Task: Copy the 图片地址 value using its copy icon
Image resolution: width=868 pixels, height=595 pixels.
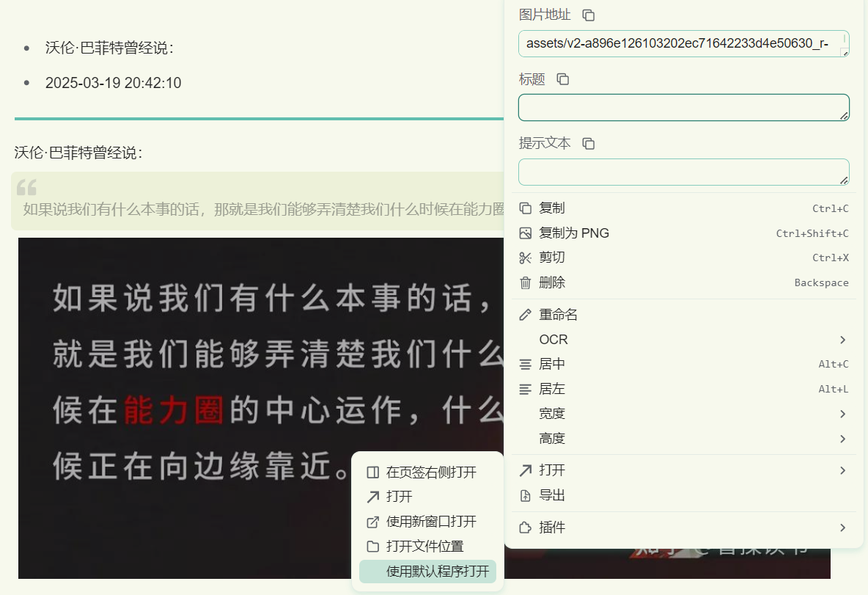Action: point(589,15)
